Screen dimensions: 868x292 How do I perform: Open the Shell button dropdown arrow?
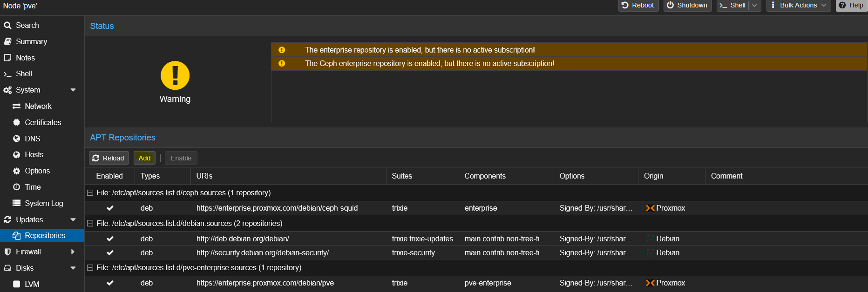coord(755,5)
